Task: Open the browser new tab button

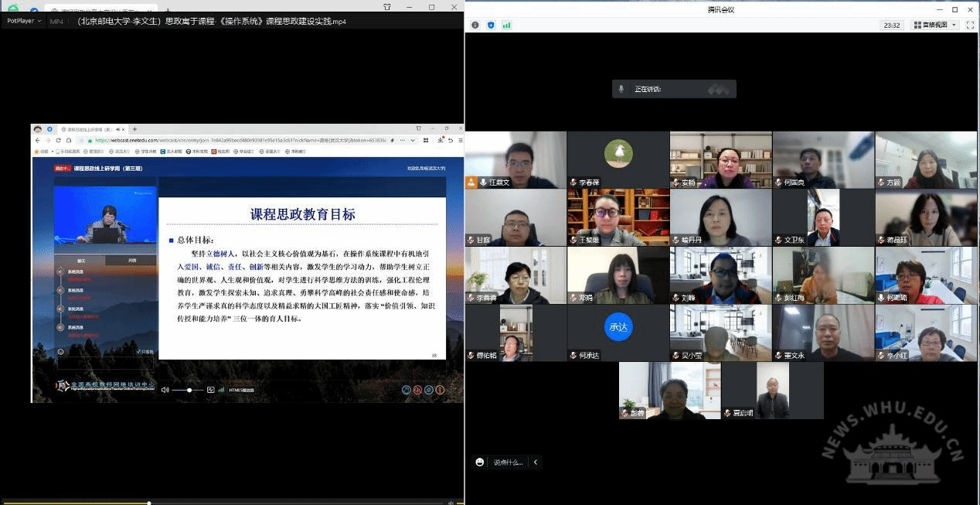Action: pos(134,129)
